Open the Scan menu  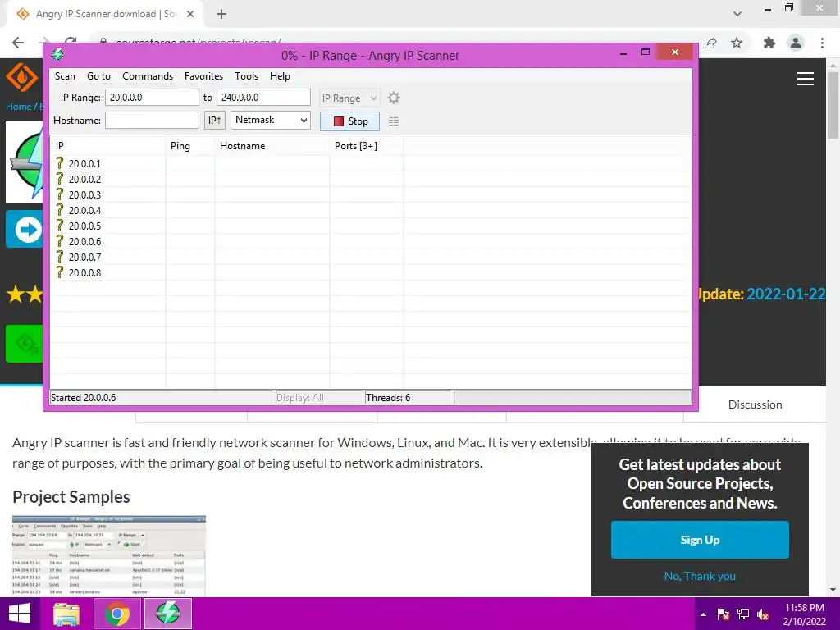coord(65,76)
